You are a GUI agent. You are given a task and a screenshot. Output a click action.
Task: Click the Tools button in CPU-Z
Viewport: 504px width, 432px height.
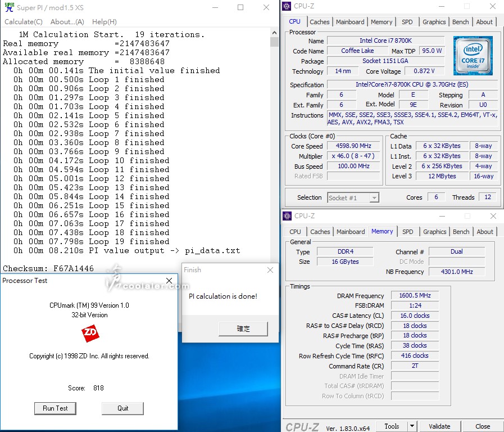tap(392, 426)
